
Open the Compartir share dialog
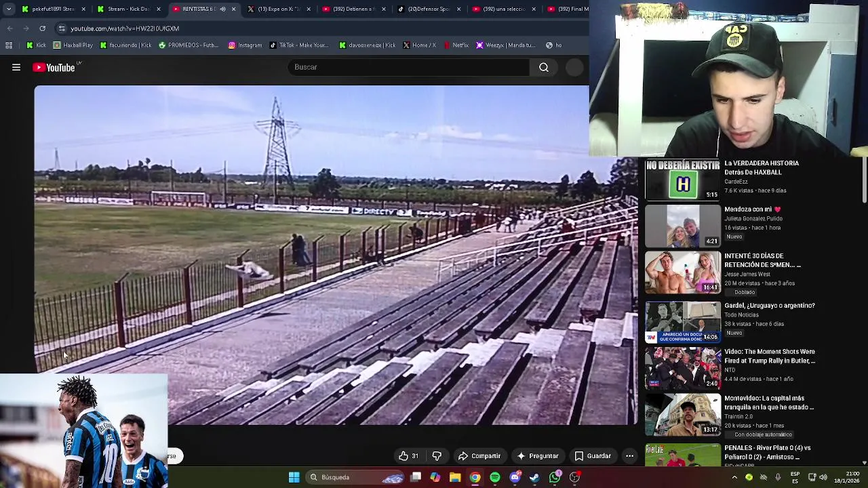tap(479, 456)
